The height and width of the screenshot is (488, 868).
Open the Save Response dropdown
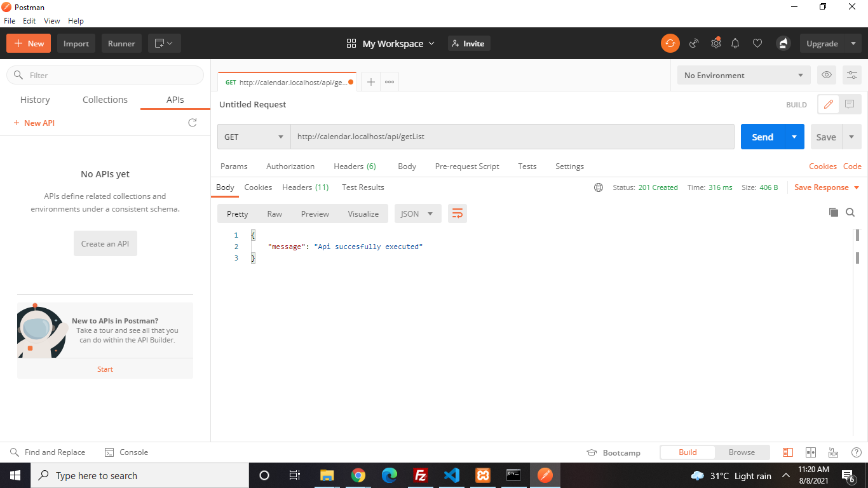[x=825, y=187]
